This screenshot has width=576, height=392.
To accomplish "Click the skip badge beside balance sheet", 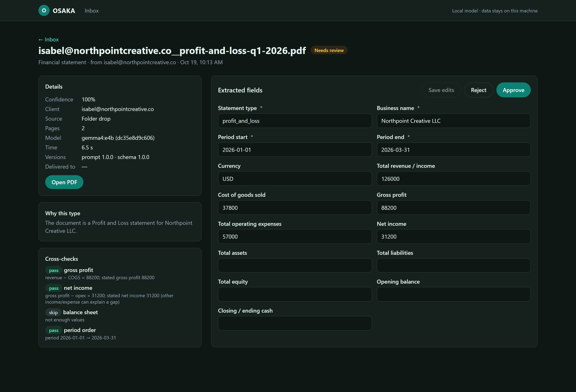I will 53,312.
